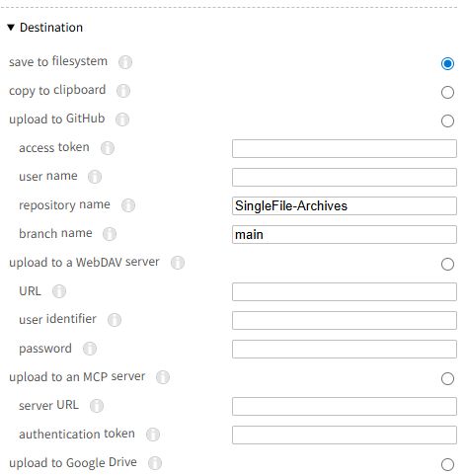Viewport: 465px width, 476px height.
Task: Open help icon for copy to clipboard
Action: (x=123, y=91)
